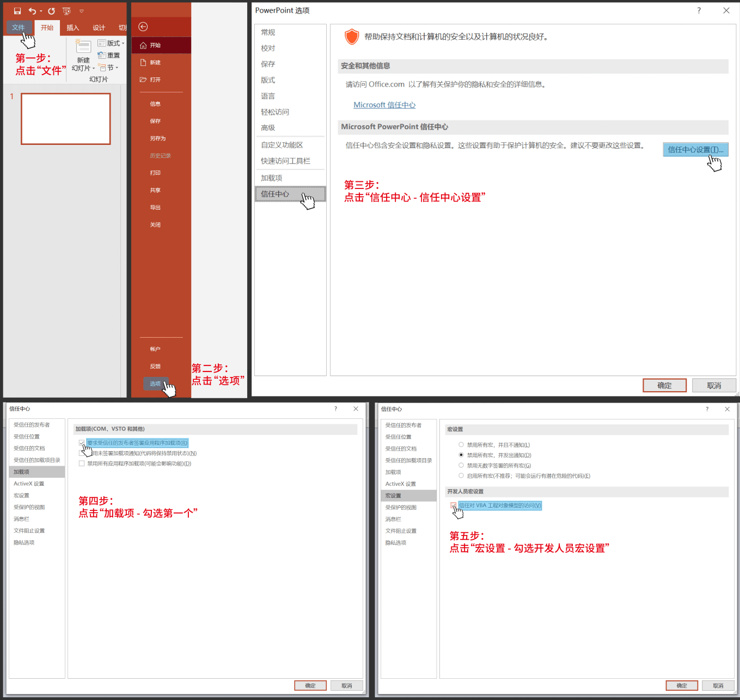The image size is (740, 700).
Task: Click the help question mark in PowerPoint 选项
Action: [699, 10]
